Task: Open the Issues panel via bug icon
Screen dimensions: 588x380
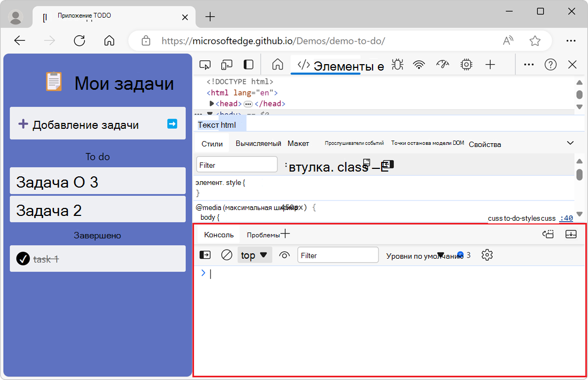Action: click(x=397, y=64)
